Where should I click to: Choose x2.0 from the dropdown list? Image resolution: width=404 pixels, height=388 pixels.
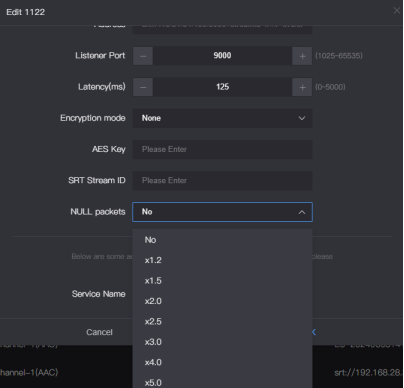(222, 301)
